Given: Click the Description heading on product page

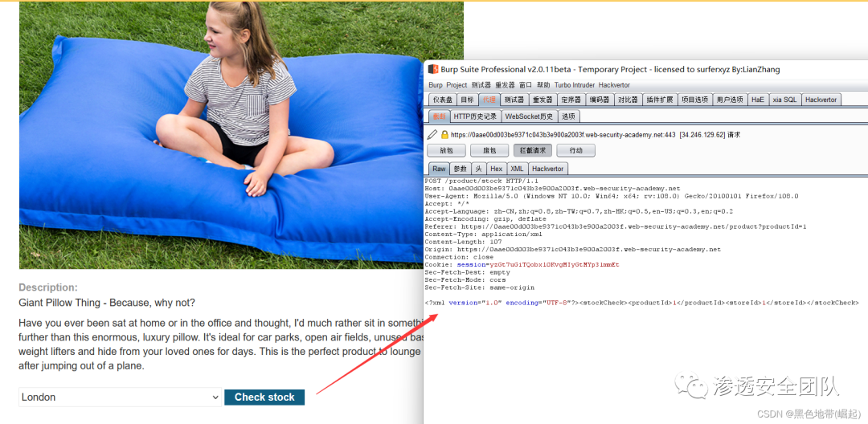Looking at the screenshot, I should pyautogui.click(x=48, y=287).
